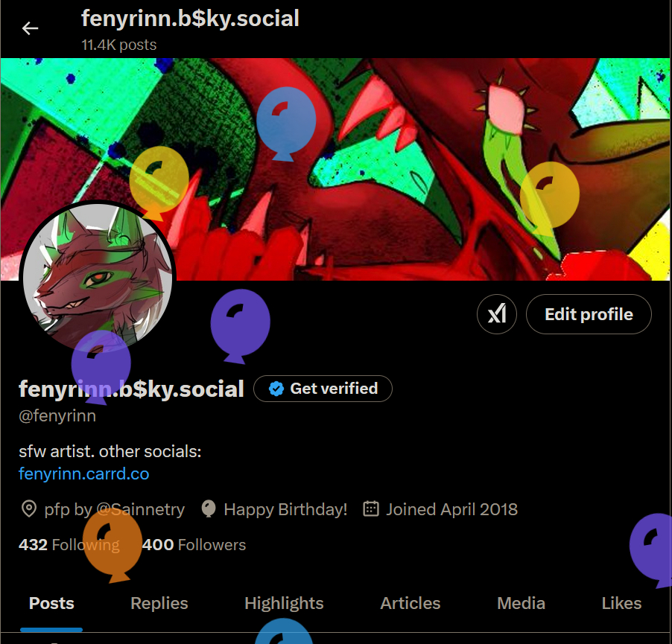
Task: Show the Media tab
Action: click(521, 603)
